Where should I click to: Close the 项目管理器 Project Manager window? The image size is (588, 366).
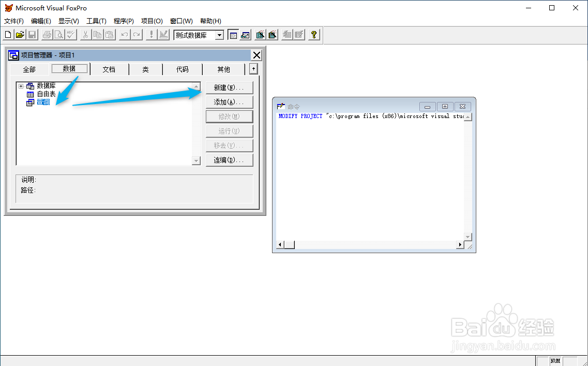(x=257, y=55)
